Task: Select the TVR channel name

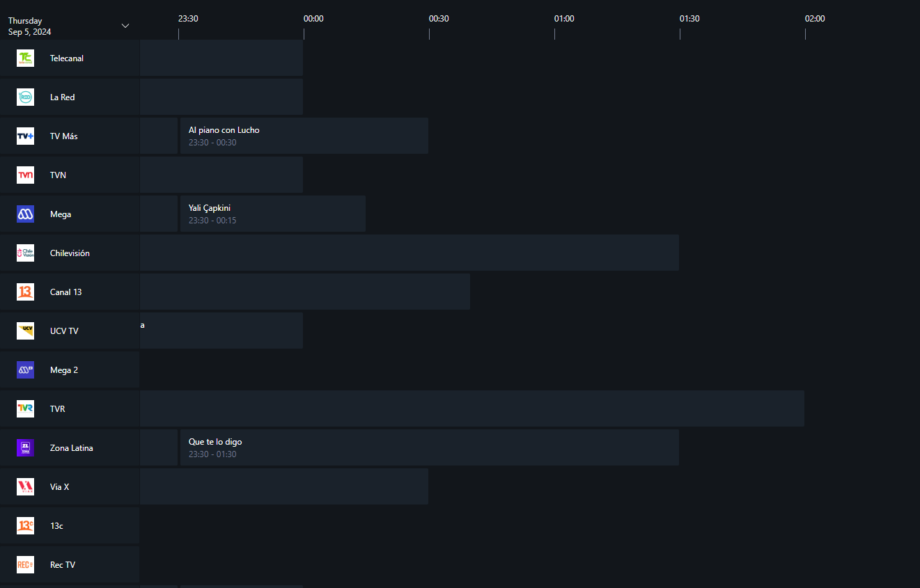Action: pyautogui.click(x=58, y=409)
